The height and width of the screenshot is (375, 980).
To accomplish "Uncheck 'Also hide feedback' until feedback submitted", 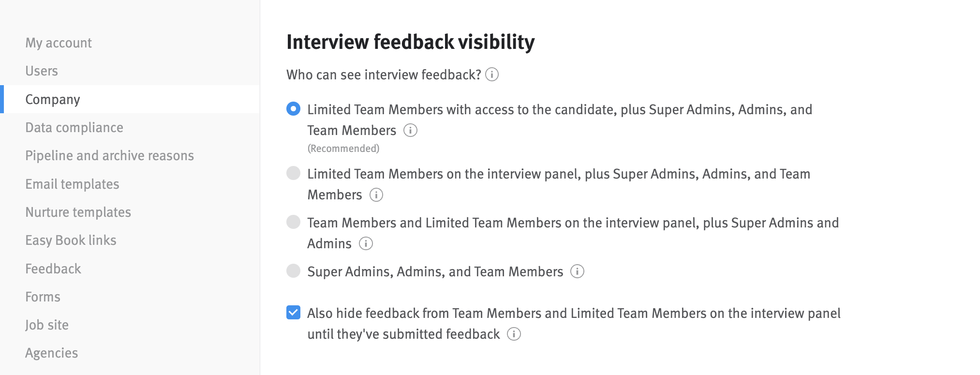I will (x=293, y=313).
